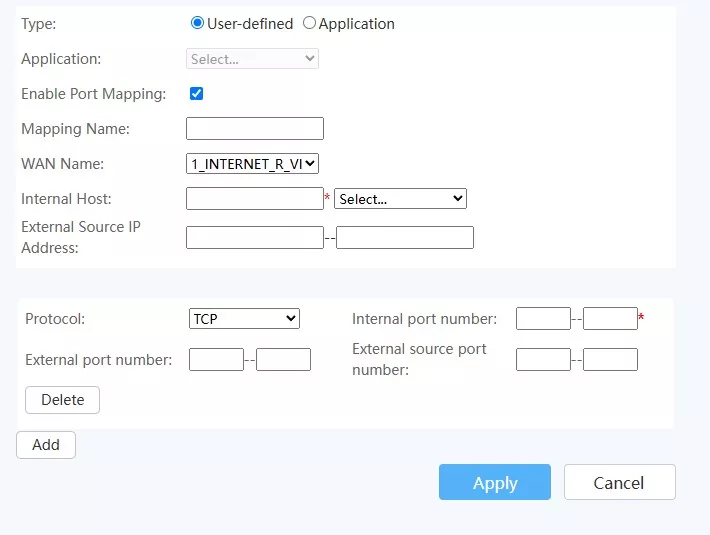The height and width of the screenshot is (535, 710).
Task: Expand the Protocol TCP dropdown
Action: point(244,319)
